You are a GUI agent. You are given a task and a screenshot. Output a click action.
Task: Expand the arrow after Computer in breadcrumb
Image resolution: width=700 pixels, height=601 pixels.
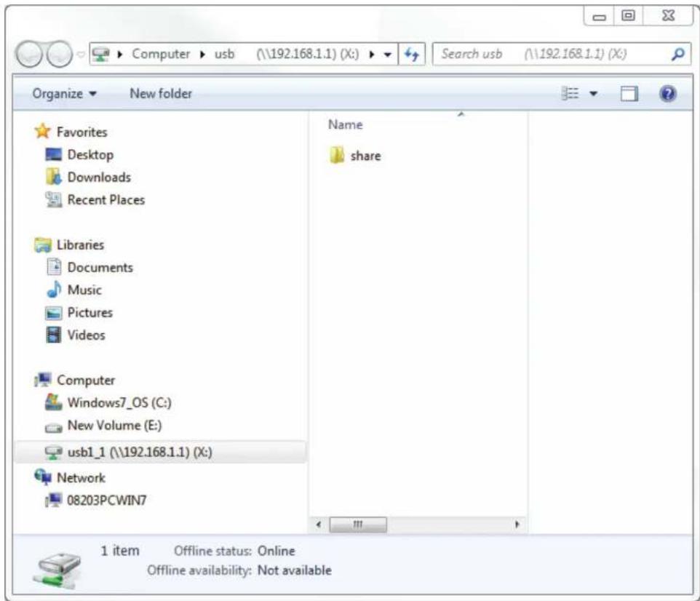203,55
